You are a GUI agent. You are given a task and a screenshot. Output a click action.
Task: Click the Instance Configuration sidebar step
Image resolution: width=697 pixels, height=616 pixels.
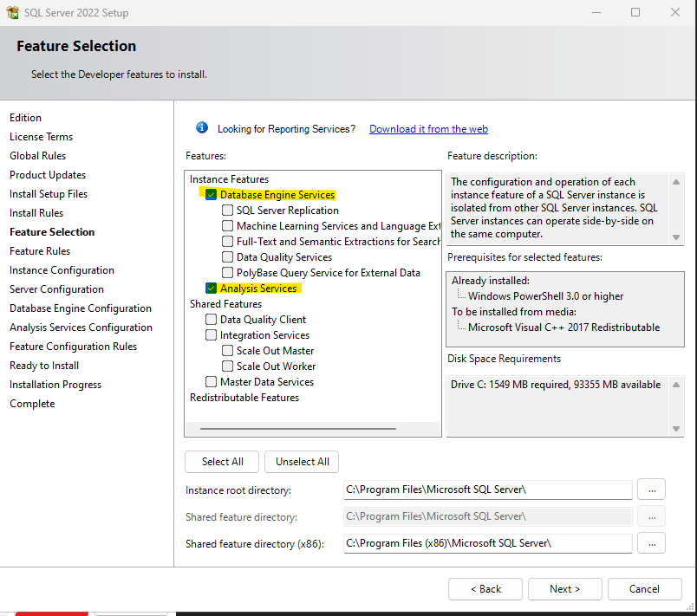pyautogui.click(x=62, y=270)
